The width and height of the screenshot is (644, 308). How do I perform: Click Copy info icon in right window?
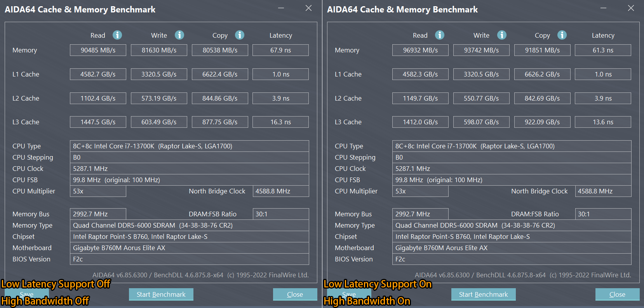(562, 35)
